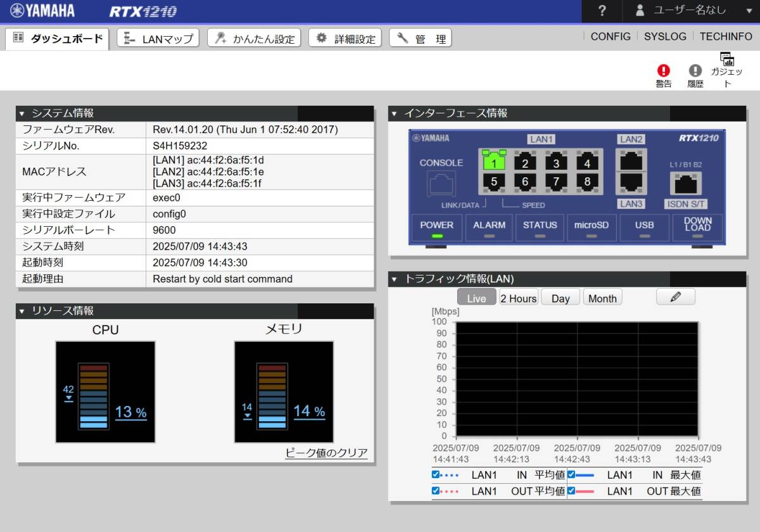Open the 履歴 history icon
This screenshot has height=532, width=760.
[695, 71]
